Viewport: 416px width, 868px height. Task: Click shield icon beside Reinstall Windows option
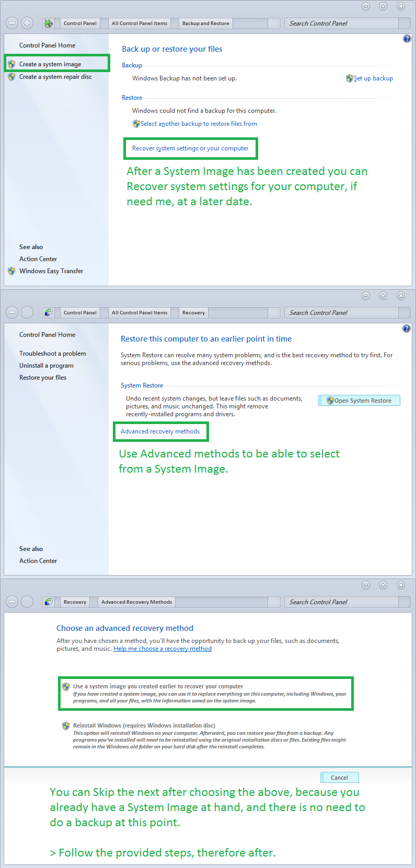point(66,725)
